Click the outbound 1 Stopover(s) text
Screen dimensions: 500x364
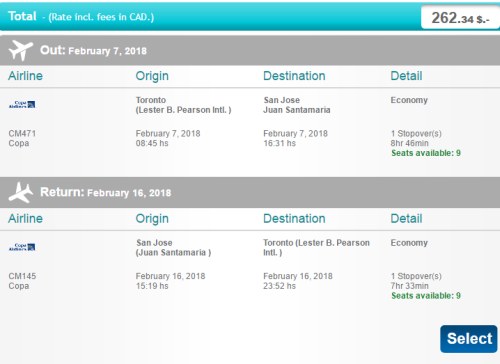click(x=416, y=134)
